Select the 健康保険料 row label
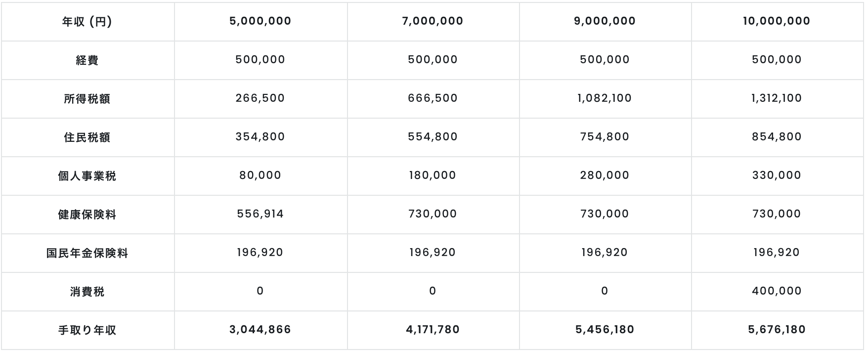Screen dimensions: 868x352 pos(87,215)
